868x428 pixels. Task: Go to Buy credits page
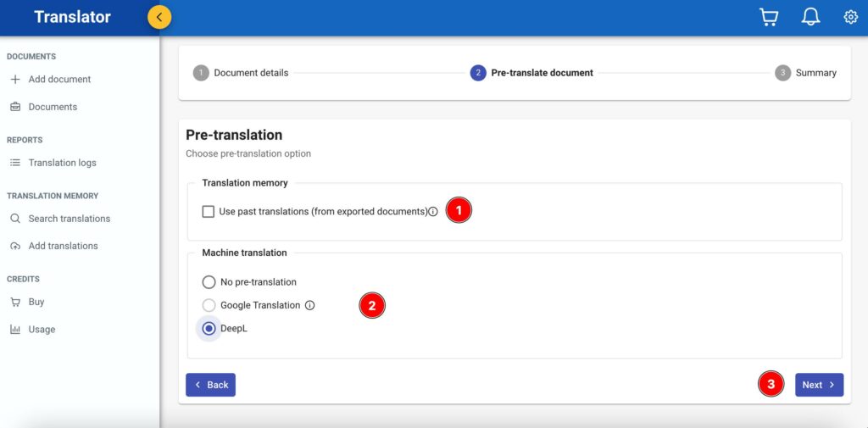[x=36, y=302]
